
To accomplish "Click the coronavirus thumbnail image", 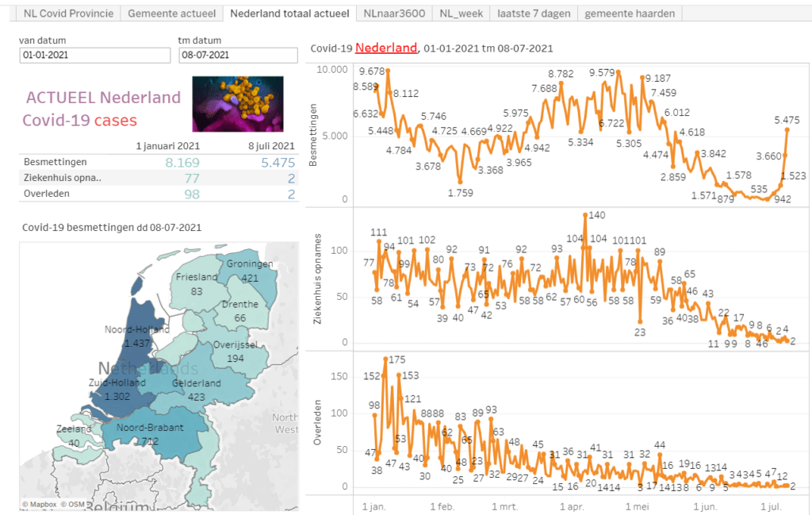I will pyautogui.click(x=237, y=104).
